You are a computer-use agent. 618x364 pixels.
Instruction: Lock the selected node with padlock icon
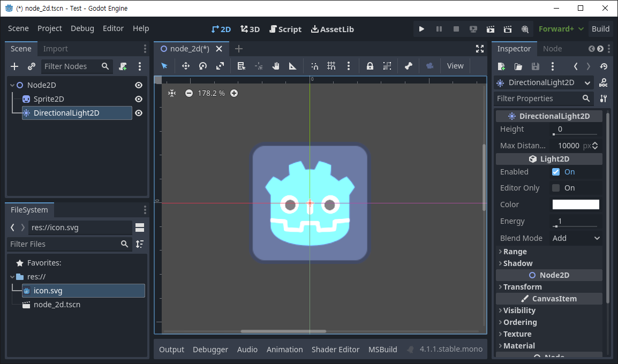[370, 66]
